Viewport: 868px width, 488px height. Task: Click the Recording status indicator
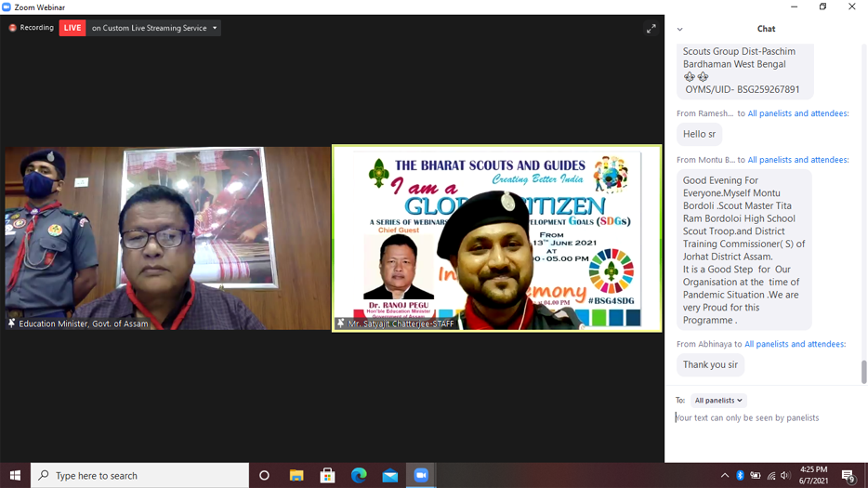pyautogui.click(x=31, y=28)
